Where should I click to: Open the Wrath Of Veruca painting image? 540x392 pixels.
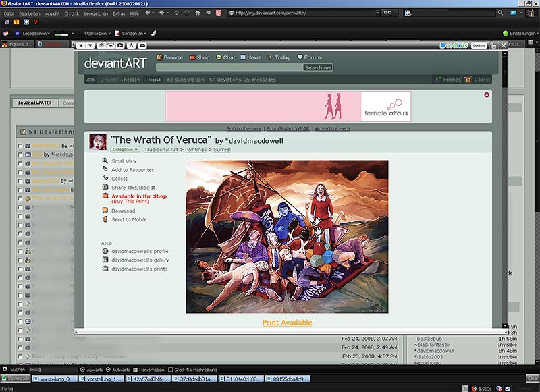287,237
